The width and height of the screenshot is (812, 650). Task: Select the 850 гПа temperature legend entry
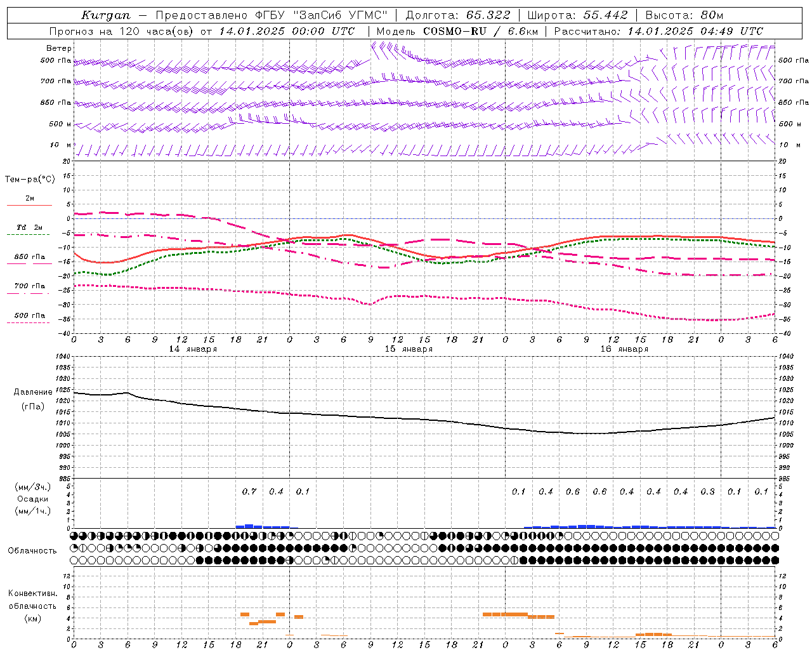pos(30,257)
